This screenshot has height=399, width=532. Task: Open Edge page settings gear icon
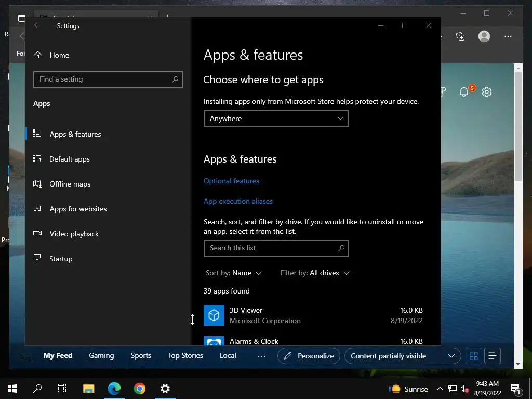(487, 91)
